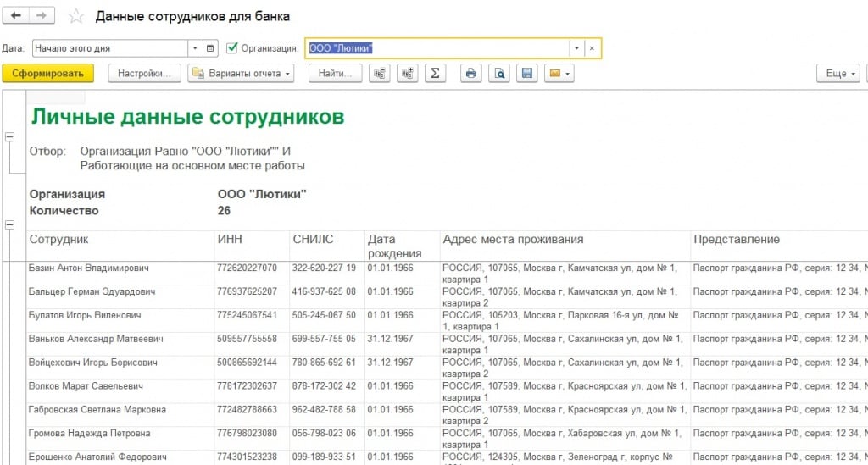Add report to favorites with star icon
The image size is (868, 465).
(76, 17)
